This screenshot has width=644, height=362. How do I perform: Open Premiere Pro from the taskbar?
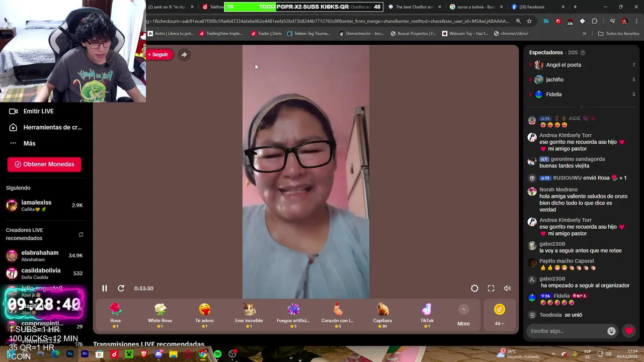point(85,354)
